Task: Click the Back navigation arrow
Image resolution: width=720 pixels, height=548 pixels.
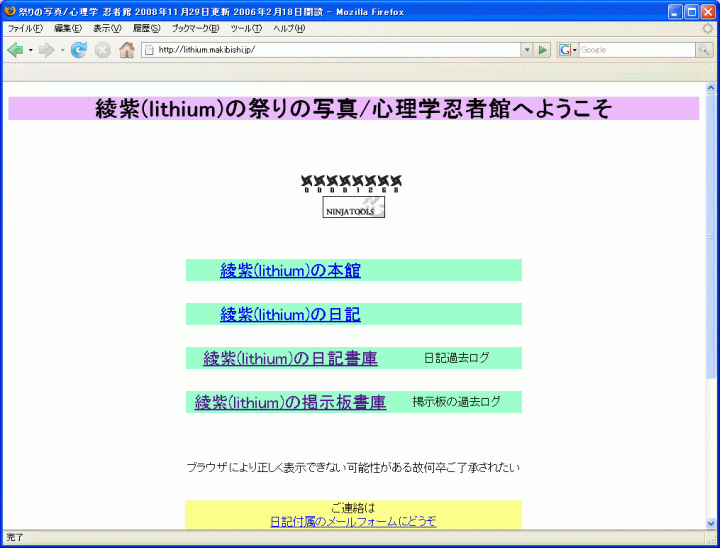Action: [x=15, y=50]
